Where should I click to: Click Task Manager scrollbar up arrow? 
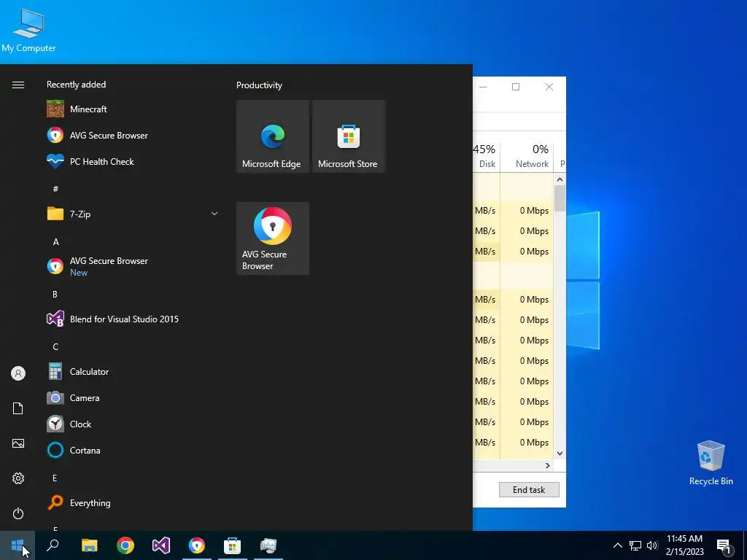[560, 179]
